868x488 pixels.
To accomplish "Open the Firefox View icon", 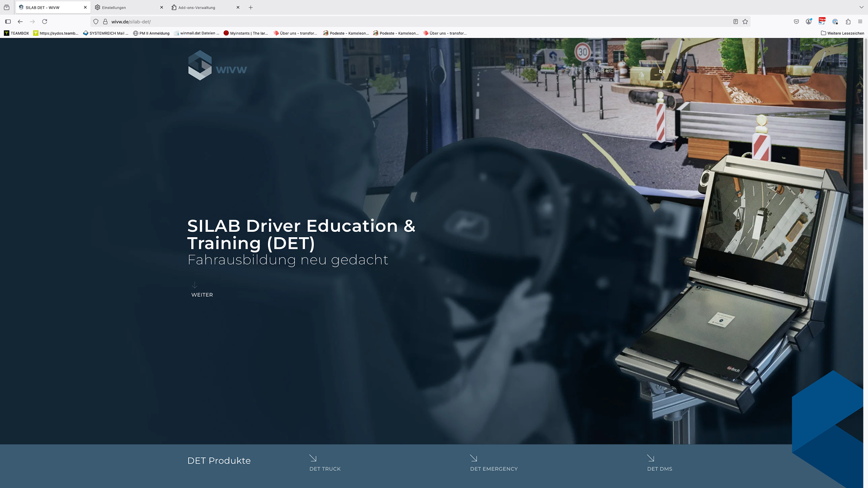I will tap(6, 7).
